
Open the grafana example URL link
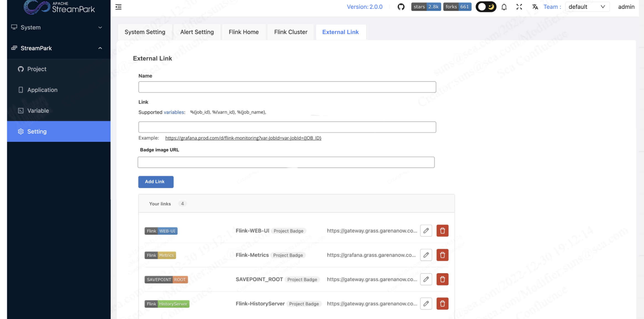click(x=243, y=138)
